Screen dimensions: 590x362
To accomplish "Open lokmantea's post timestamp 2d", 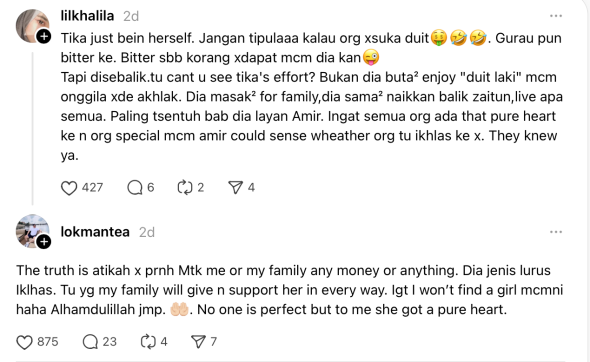I will tap(147, 232).
